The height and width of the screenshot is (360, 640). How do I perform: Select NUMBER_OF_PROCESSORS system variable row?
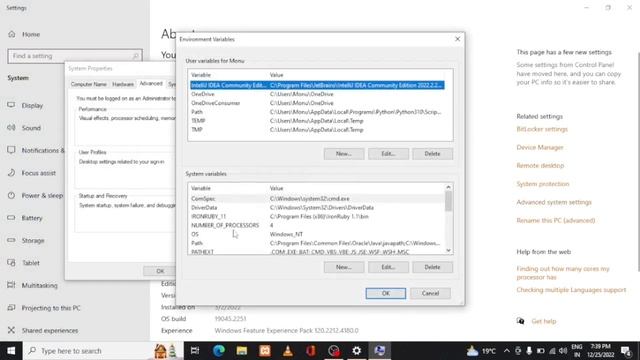[x=317, y=225]
